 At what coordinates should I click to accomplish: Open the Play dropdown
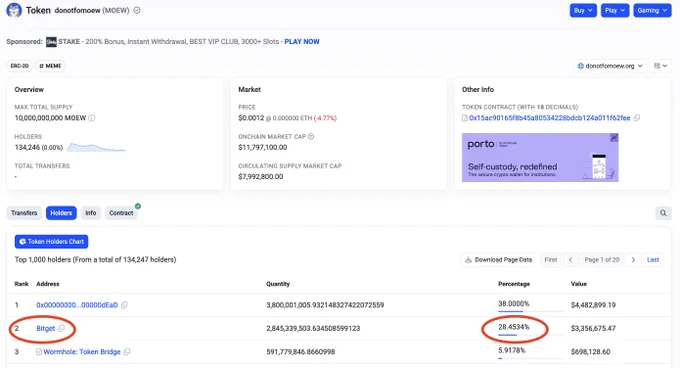tap(615, 10)
